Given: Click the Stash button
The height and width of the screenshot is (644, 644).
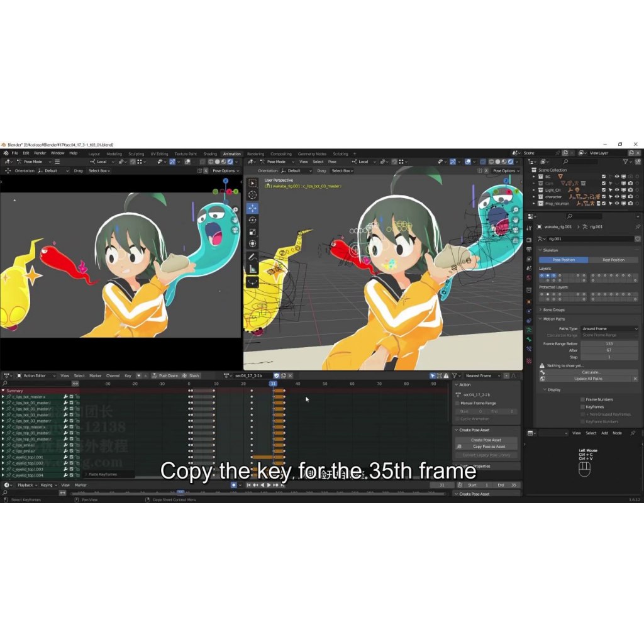Looking at the screenshot, I should click(x=191, y=376).
